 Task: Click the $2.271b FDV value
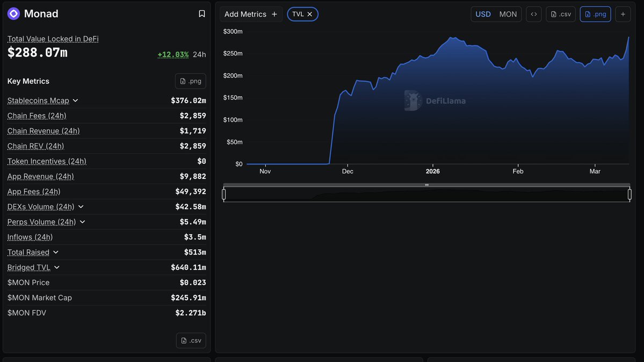pos(191,313)
